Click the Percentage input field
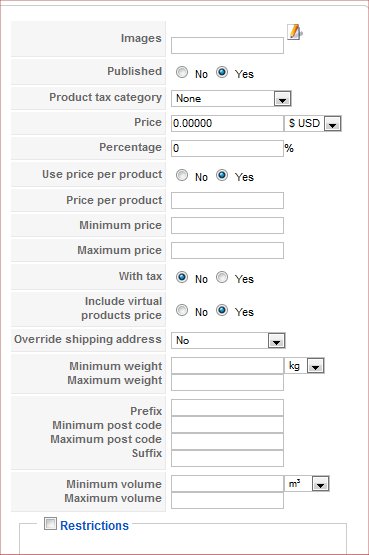 [227, 148]
